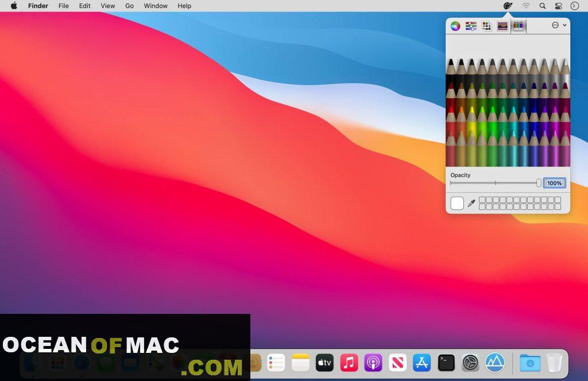Open the View menu
Image resolution: width=588 pixels, height=381 pixels.
pyautogui.click(x=107, y=6)
